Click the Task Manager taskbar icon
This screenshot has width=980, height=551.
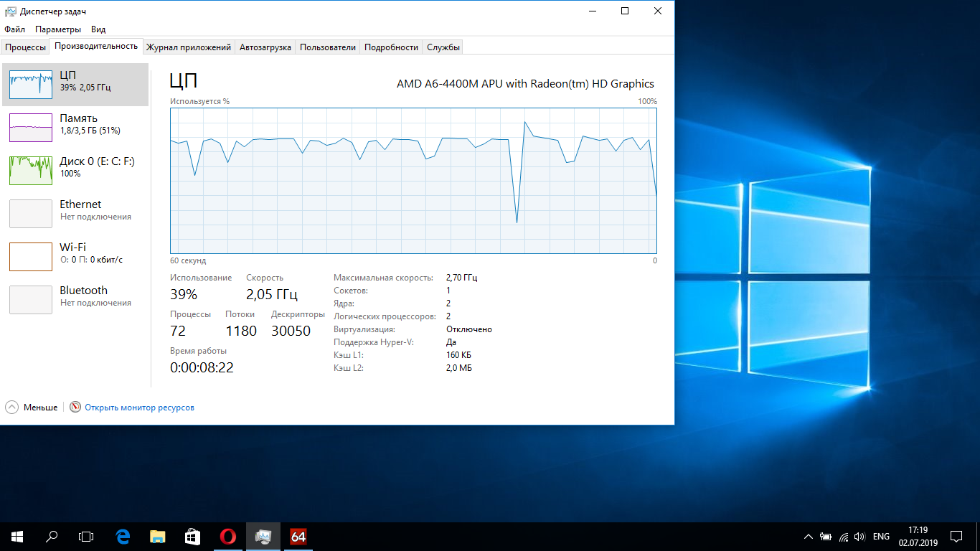click(x=263, y=536)
